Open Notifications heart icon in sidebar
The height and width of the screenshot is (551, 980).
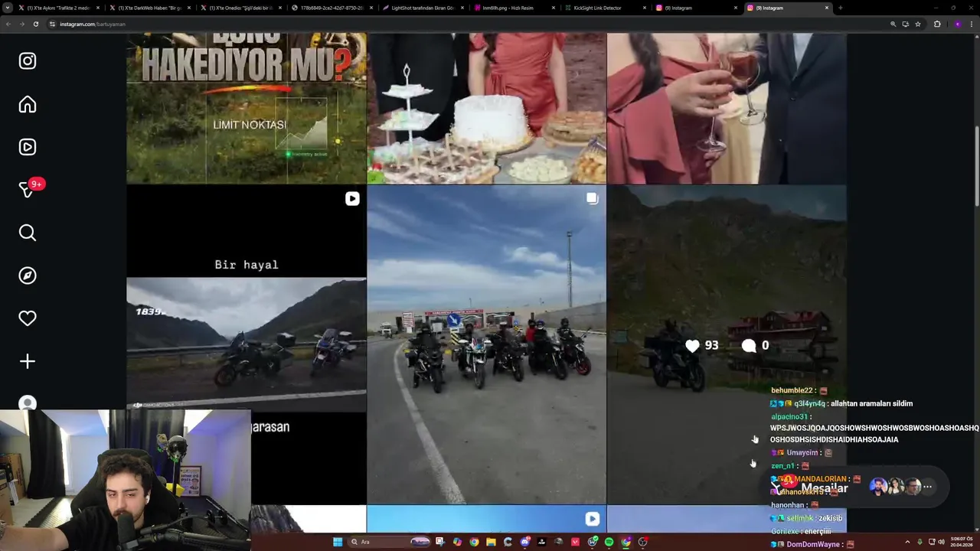pyautogui.click(x=28, y=318)
